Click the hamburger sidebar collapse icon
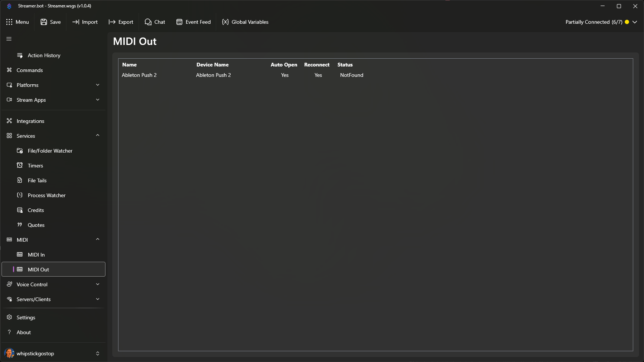Screen dimensions: 644x362 pos(9,39)
